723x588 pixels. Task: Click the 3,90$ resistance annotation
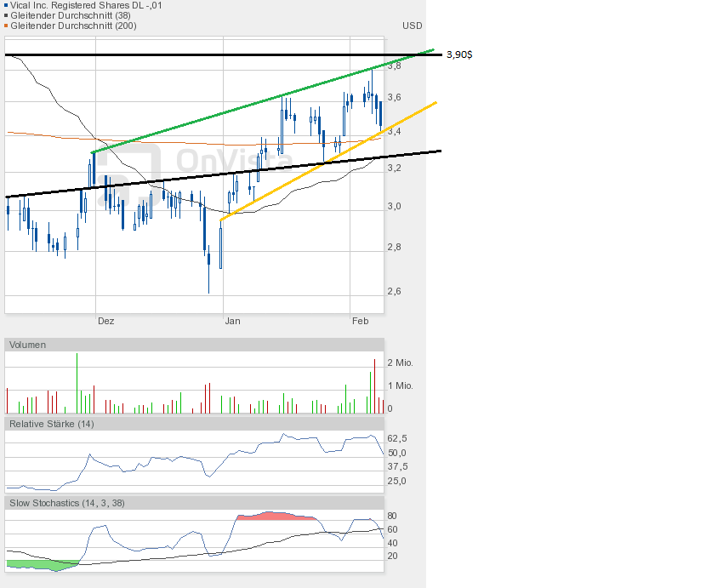tap(459, 54)
